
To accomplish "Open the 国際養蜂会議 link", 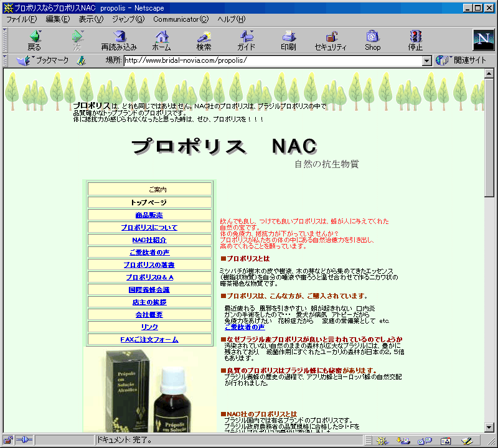I will [x=149, y=289].
